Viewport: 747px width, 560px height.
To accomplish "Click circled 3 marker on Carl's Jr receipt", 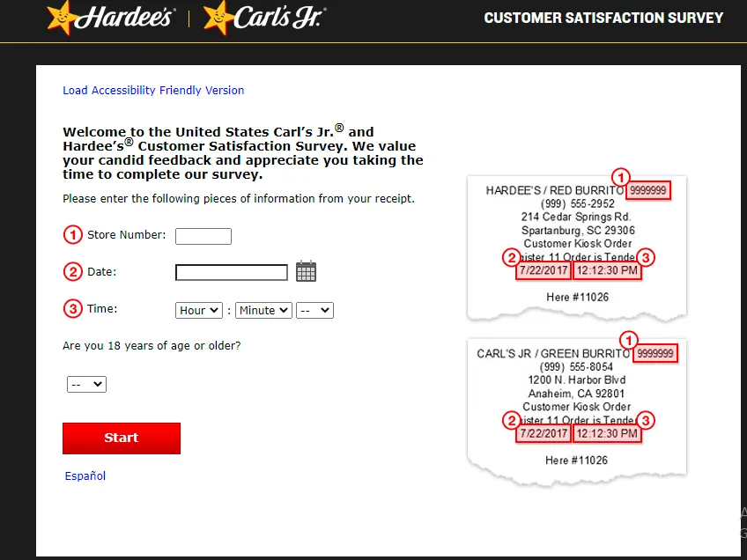I will click(647, 420).
